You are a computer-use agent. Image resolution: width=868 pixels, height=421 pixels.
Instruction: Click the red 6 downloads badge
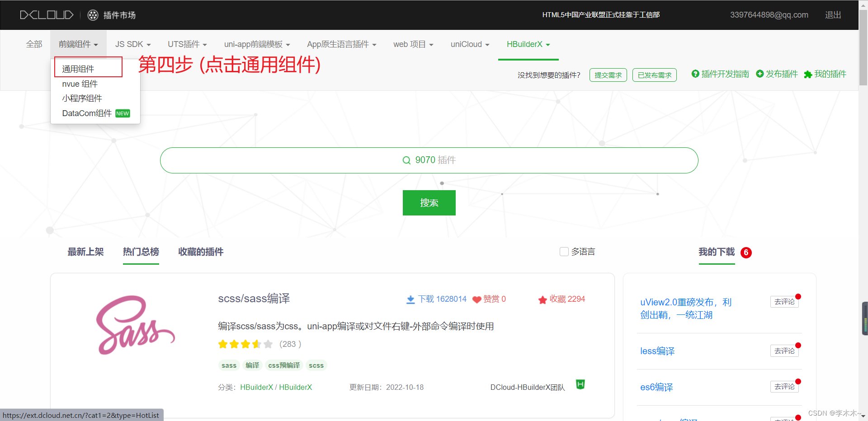746,253
